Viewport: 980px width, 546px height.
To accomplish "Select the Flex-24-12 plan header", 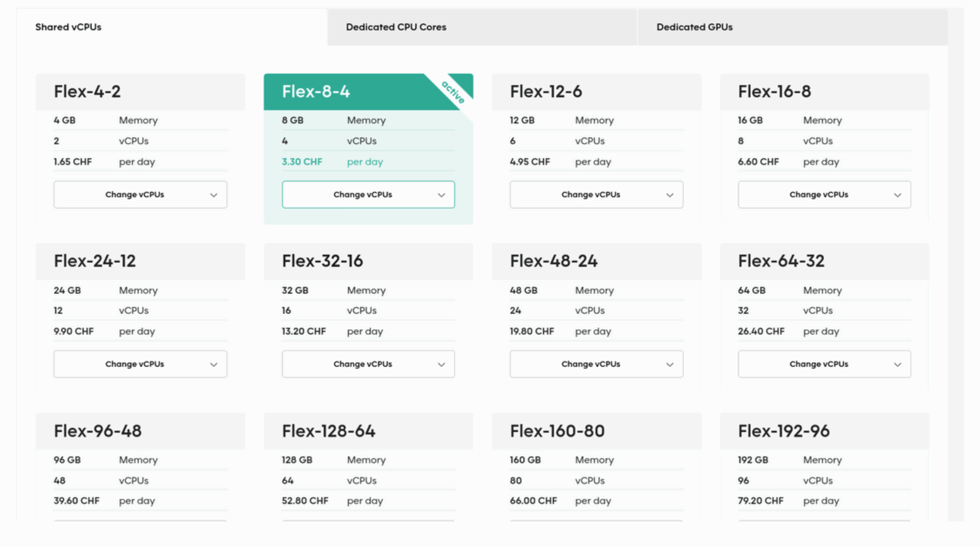I will (x=140, y=262).
